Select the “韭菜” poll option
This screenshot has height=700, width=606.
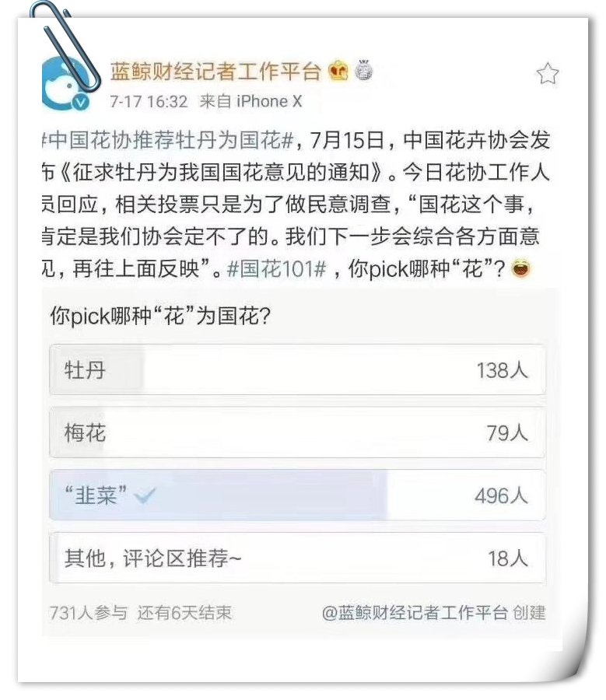coord(297,495)
